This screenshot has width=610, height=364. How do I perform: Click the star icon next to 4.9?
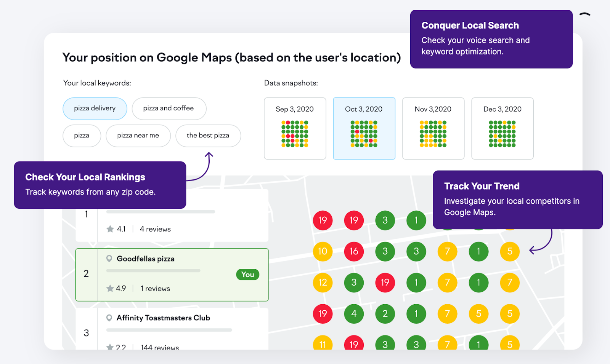[110, 288]
